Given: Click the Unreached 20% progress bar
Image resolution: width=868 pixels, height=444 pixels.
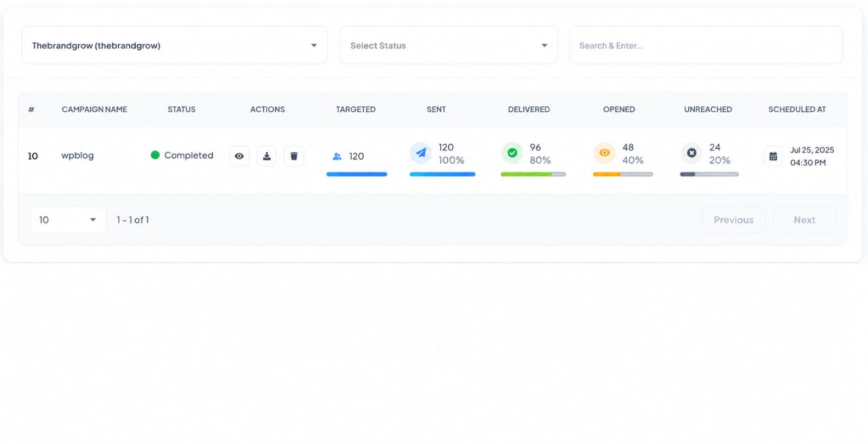Looking at the screenshot, I should 709,174.
